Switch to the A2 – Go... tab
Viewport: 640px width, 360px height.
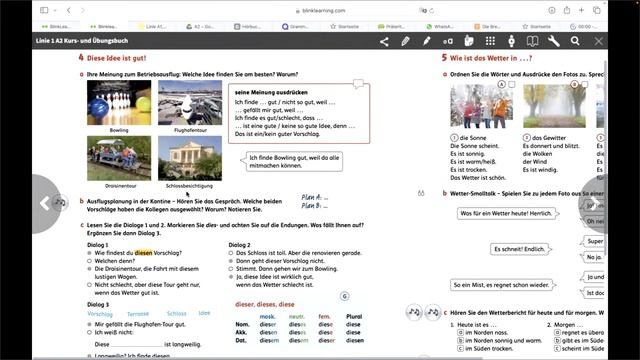tap(200, 27)
